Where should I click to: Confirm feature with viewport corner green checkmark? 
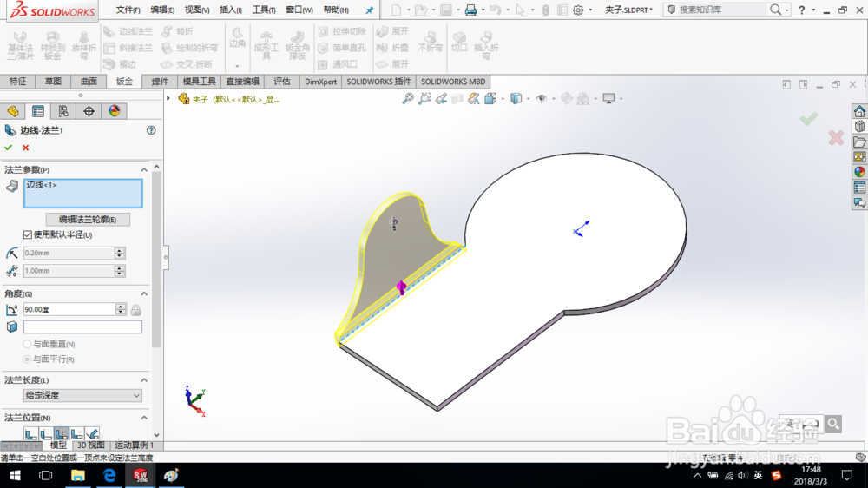coord(809,119)
